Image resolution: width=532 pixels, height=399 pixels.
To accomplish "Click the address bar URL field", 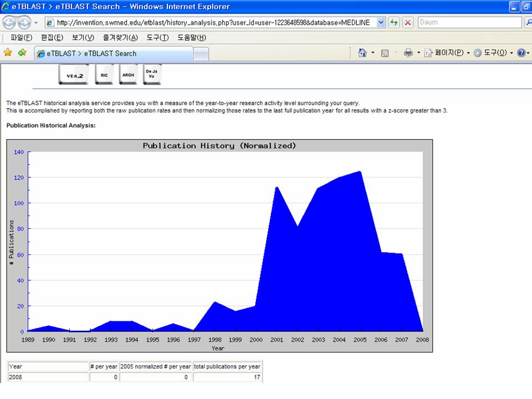I will 211,23.
